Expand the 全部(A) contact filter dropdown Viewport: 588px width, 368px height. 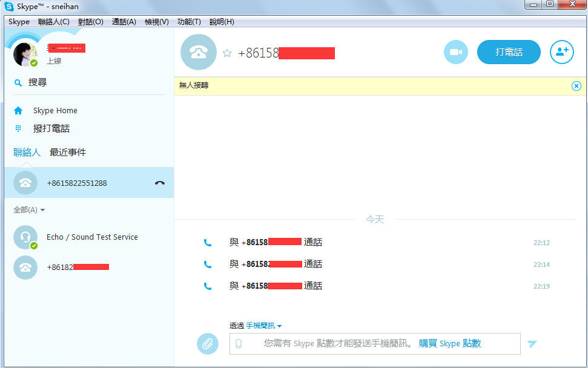[29, 210]
